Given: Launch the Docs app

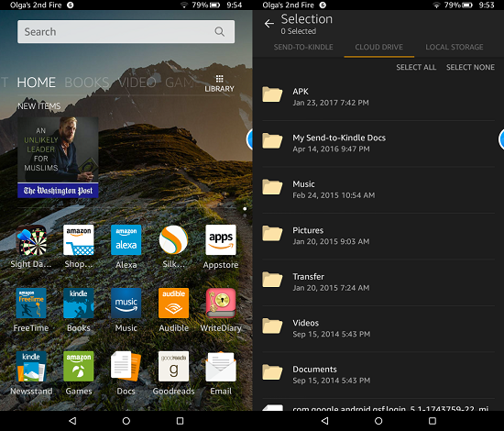Looking at the screenshot, I should pos(126,367).
